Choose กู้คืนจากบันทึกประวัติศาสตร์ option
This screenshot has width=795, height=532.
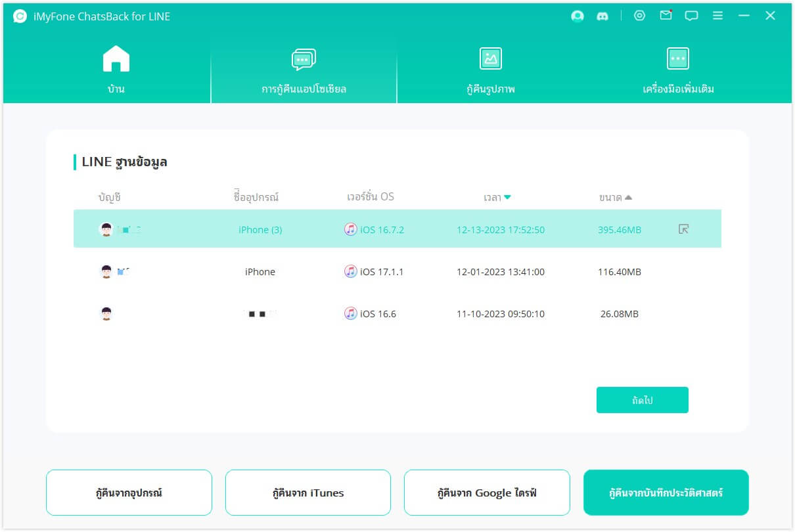click(666, 493)
